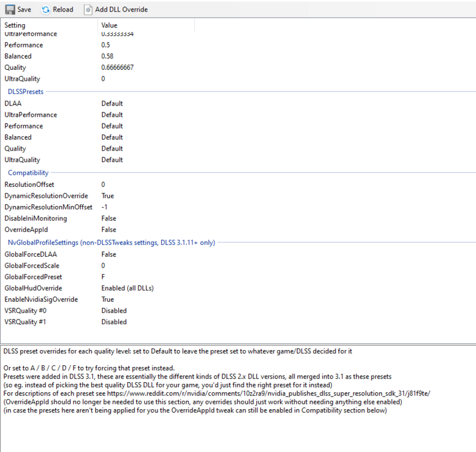The height and width of the screenshot is (452, 476).
Task: Select the VSRQuality #0 setting name
Action: point(25,310)
